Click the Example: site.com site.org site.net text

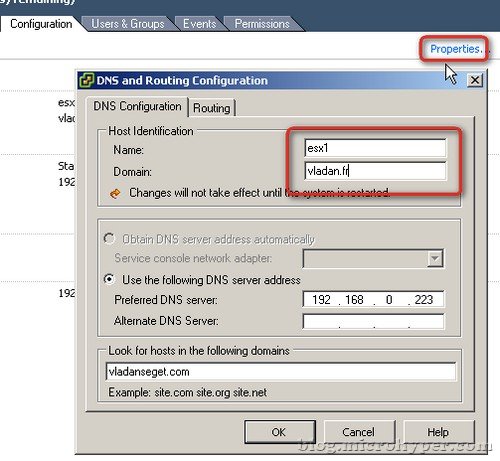(x=187, y=392)
